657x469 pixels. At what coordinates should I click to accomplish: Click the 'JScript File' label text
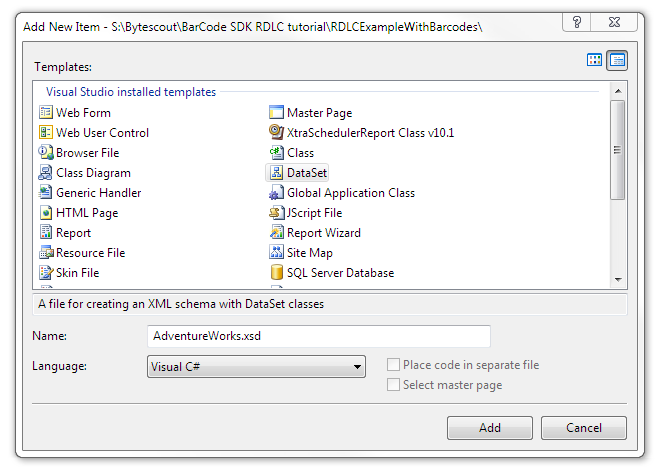(314, 213)
